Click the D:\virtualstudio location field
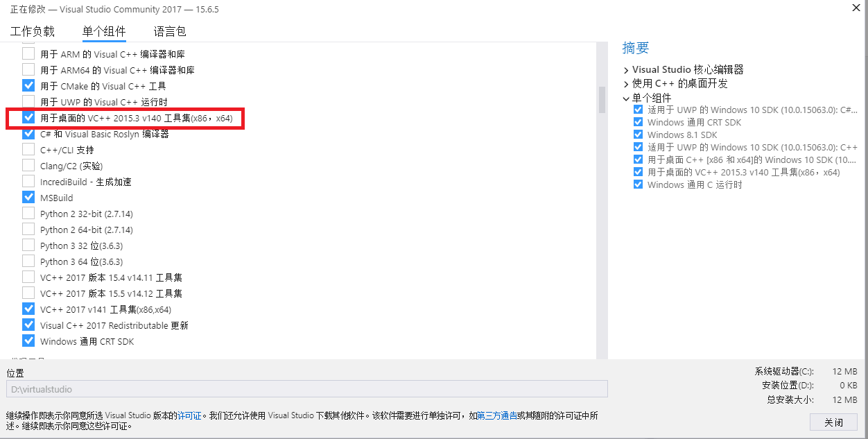The width and height of the screenshot is (868, 439). 307,389
